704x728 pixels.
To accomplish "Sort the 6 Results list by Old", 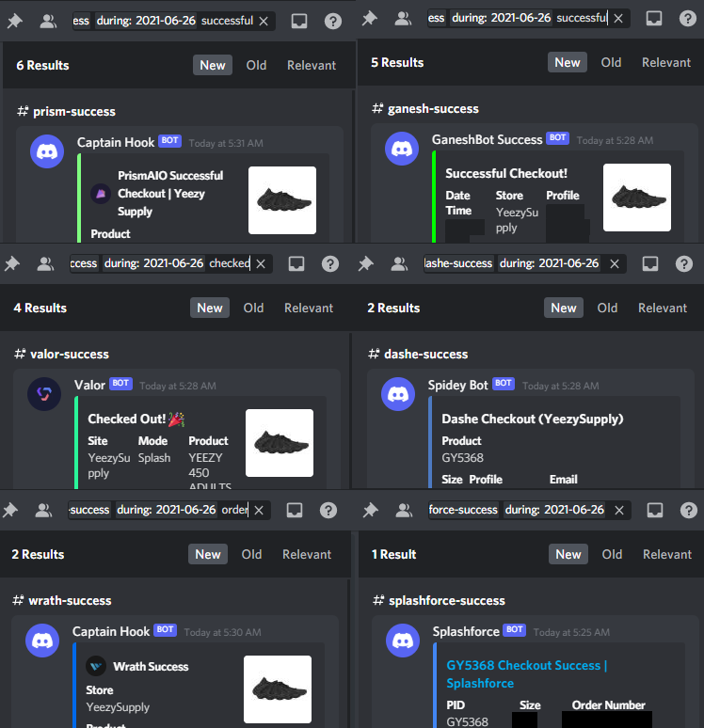I will (257, 65).
